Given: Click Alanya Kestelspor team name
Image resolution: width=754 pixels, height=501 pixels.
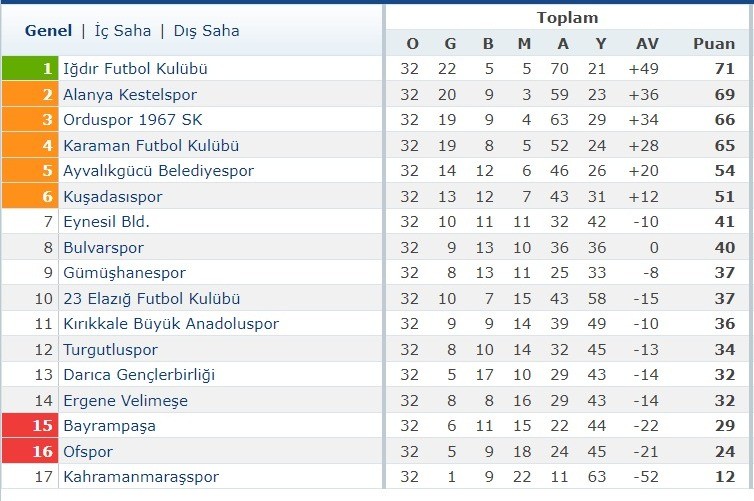Looking at the screenshot, I should coord(130,95).
